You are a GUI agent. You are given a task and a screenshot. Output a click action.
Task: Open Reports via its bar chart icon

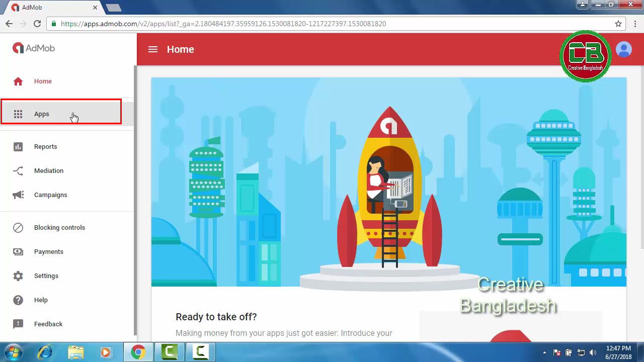click(18, 147)
